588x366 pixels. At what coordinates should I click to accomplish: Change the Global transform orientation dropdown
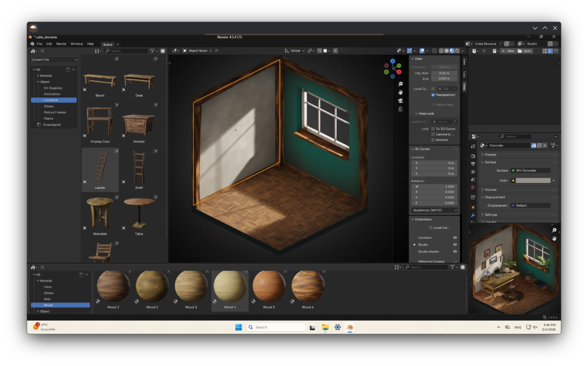pyautogui.click(x=294, y=50)
